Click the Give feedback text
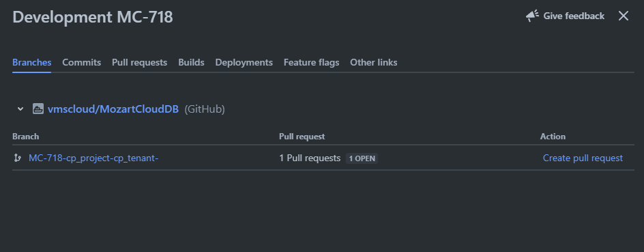This screenshot has width=644, height=252. pos(574,16)
